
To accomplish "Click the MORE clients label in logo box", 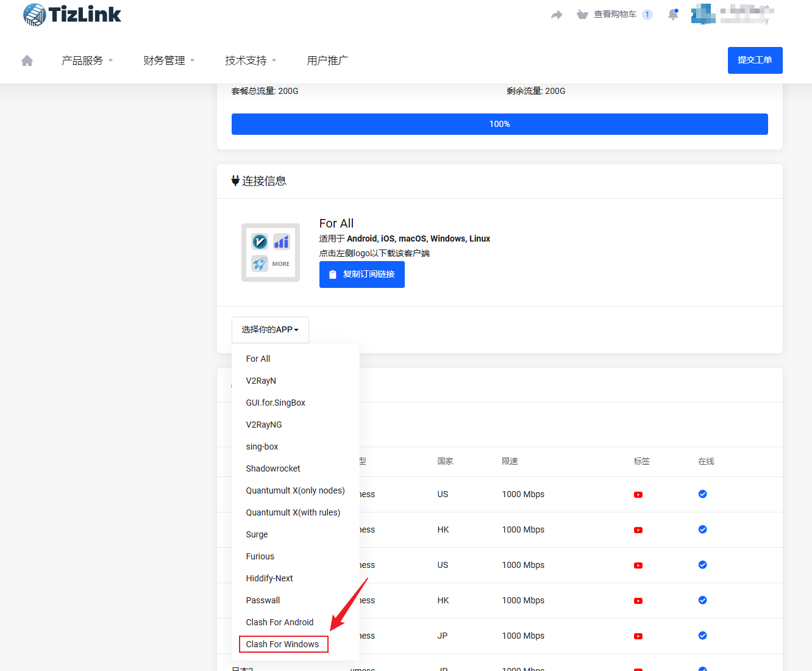I will pyautogui.click(x=281, y=264).
